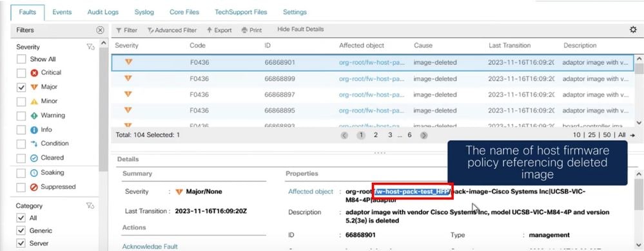Click the Acknowledge Fault link
The width and height of the screenshot is (644, 251).
tap(150, 246)
